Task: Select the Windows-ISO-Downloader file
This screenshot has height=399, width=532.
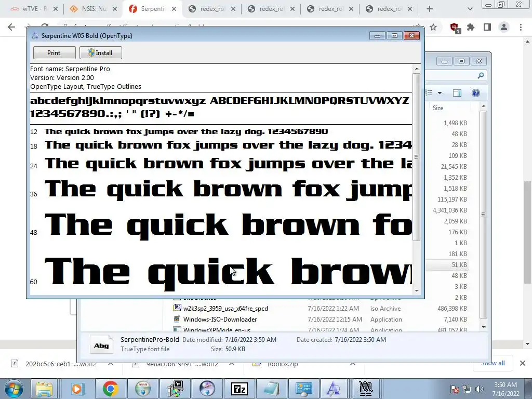Action: tap(220, 320)
